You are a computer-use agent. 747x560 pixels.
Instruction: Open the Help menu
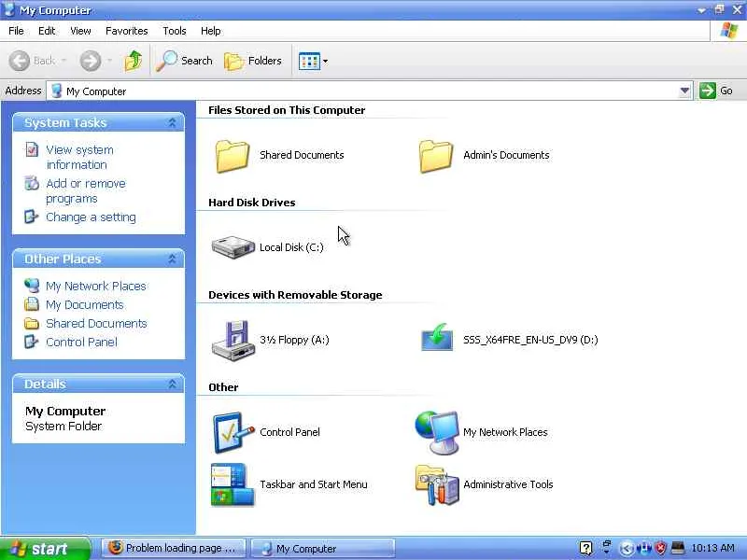pyautogui.click(x=211, y=31)
